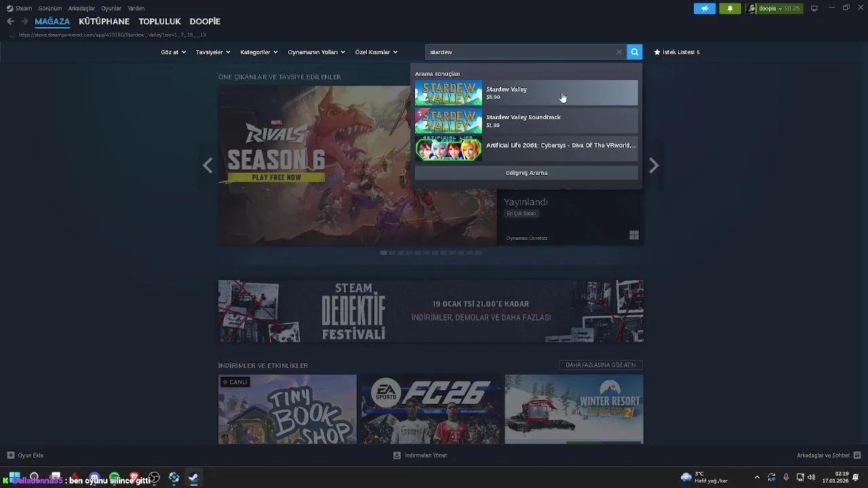This screenshot has height=488, width=868.
Task: Open the blue megaphone announcements button
Action: (x=705, y=8)
